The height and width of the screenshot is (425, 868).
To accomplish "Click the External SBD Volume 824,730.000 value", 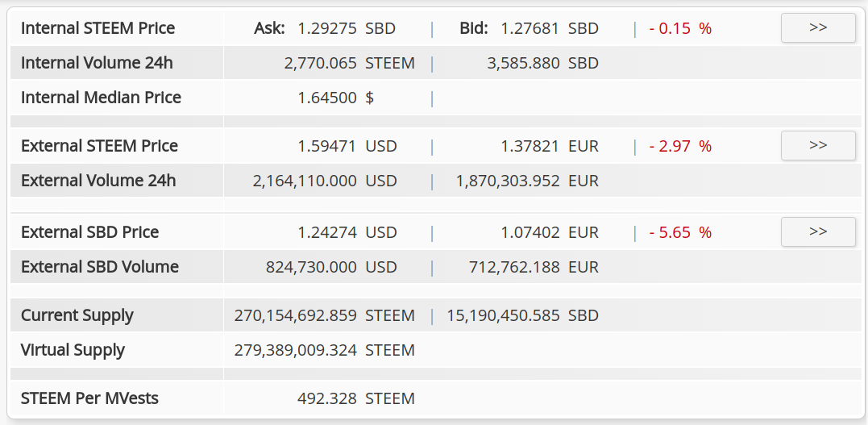I will click(x=311, y=267).
